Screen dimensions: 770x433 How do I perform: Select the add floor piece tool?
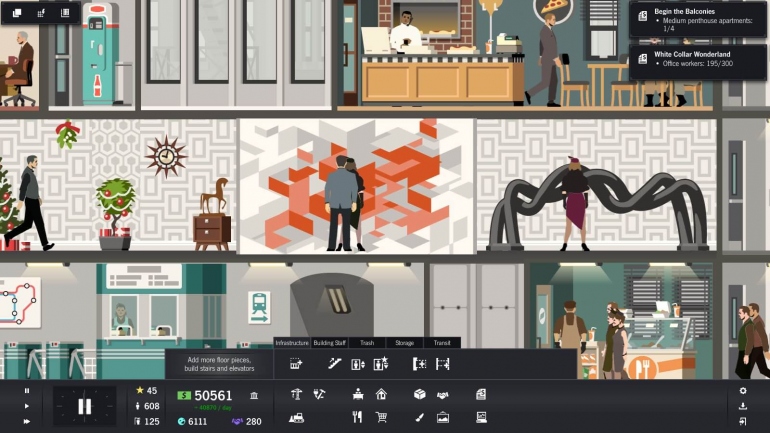tap(296, 364)
